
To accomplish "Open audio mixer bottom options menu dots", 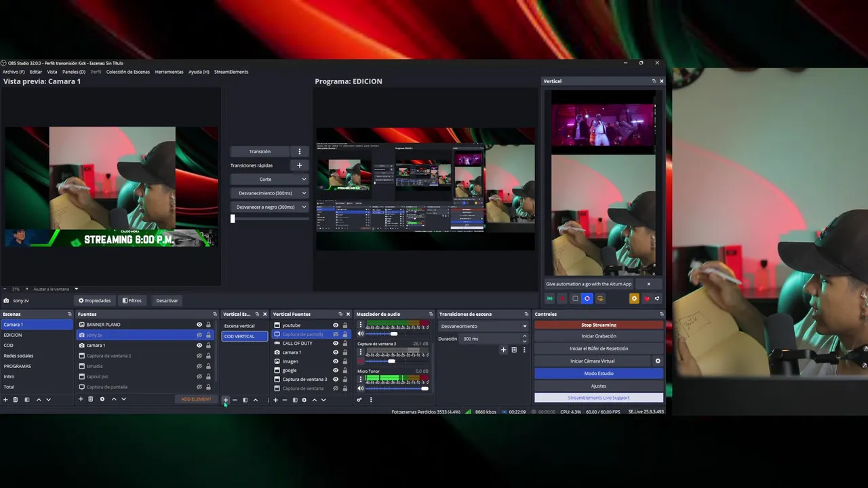I will pyautogui.click(x=370, y=400).
